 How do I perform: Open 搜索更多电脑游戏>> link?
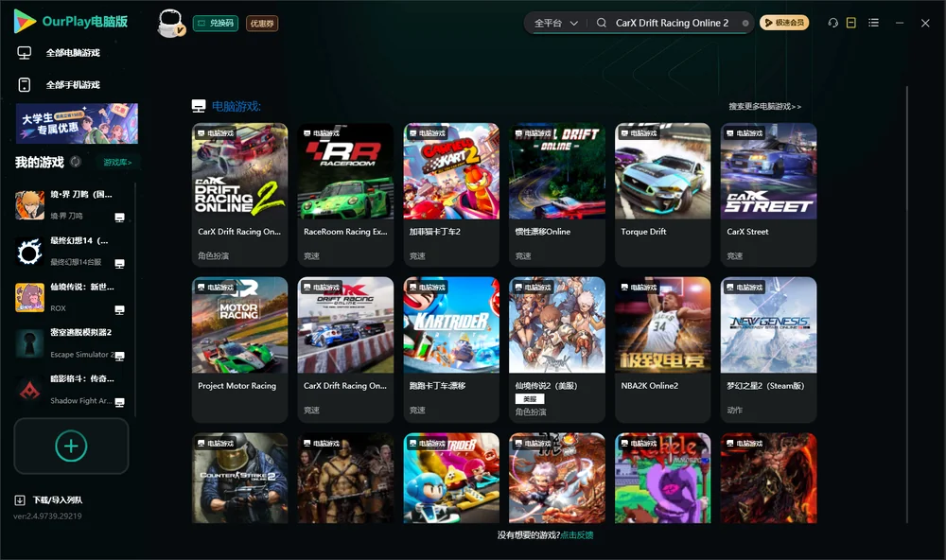[x=764, y=106]
